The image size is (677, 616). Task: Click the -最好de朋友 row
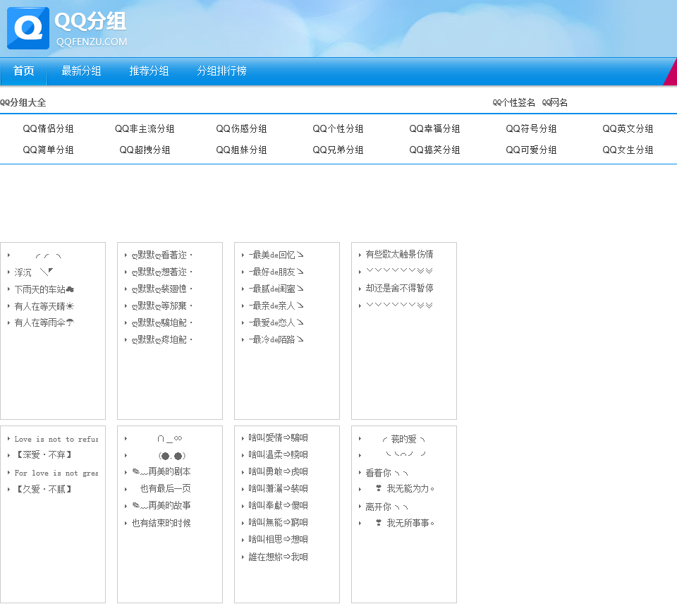point(276,272)
